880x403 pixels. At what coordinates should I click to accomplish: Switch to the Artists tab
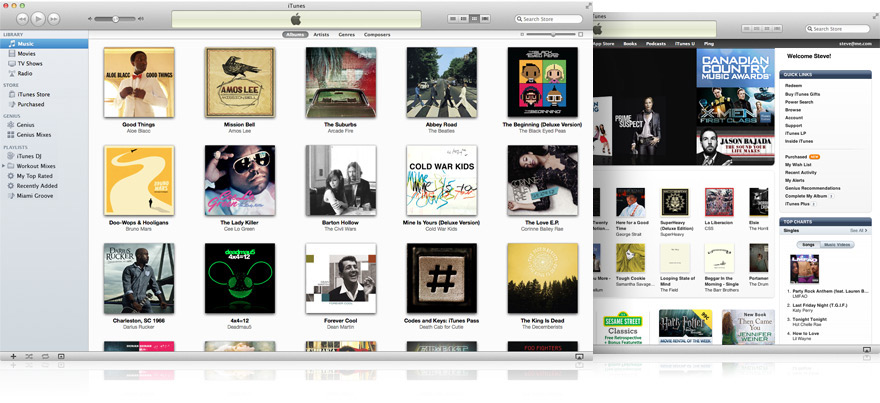(x=321, y=35)
